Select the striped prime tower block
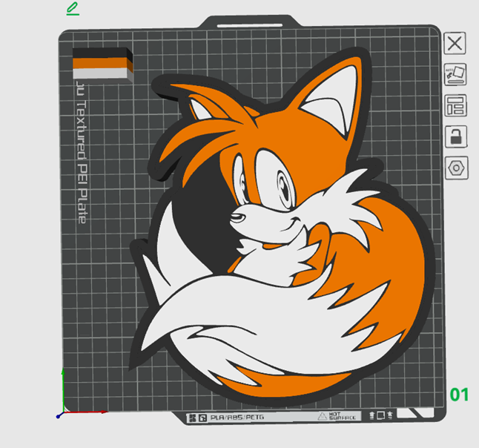Image resolution: width=479 pixels, height=448 pixels. 102,63
